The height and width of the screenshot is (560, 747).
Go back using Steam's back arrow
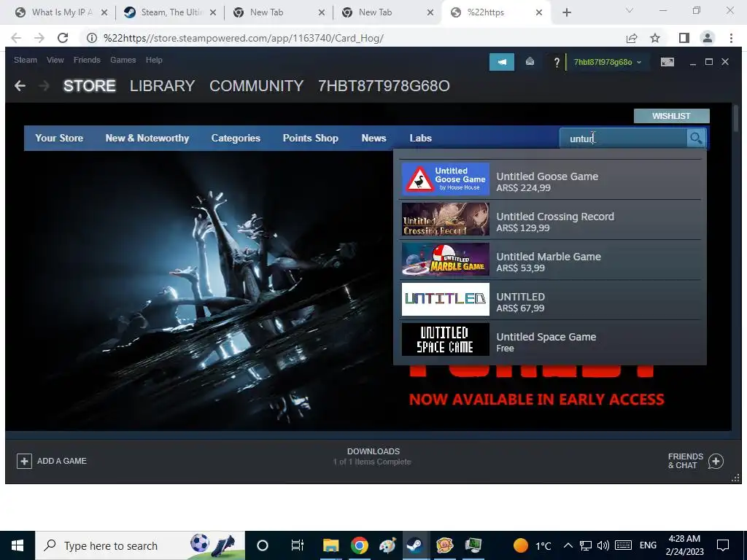tap(20, 86)
